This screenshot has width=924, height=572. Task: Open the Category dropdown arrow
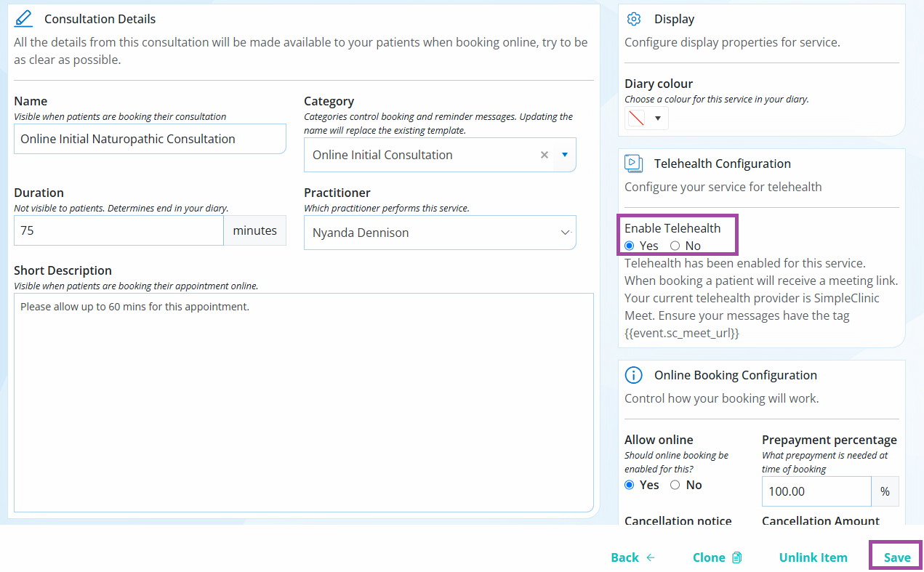565,155
